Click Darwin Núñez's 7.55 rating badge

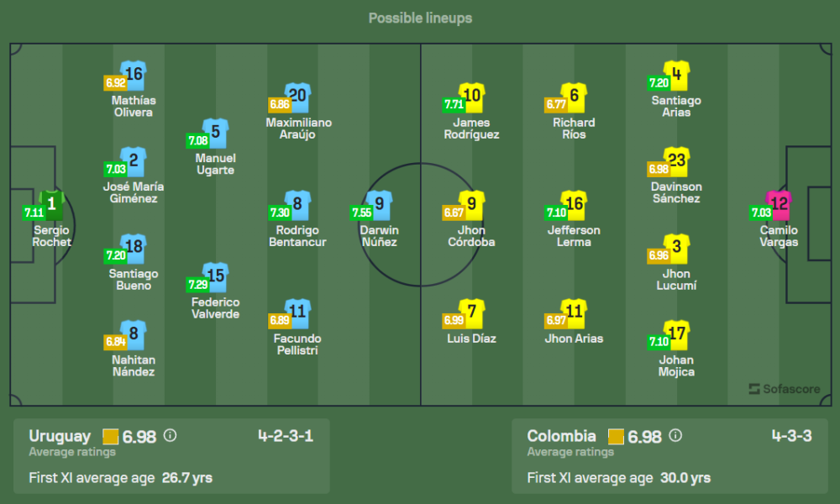pos(360,213)
